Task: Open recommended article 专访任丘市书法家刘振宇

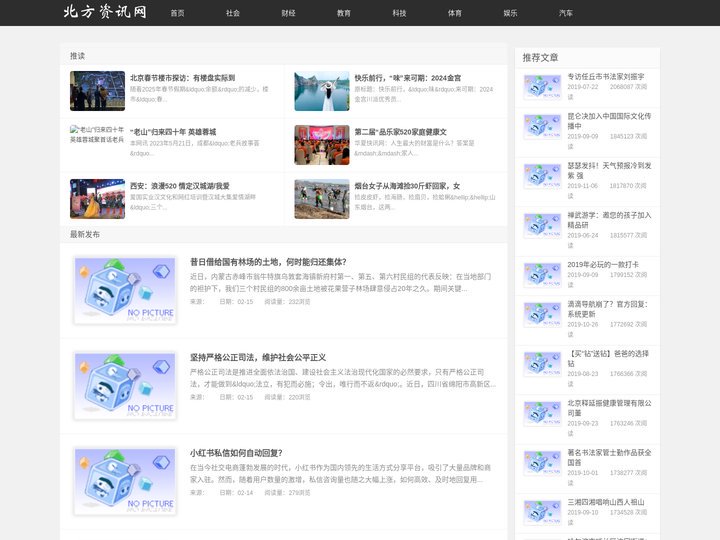Action: 606,77
